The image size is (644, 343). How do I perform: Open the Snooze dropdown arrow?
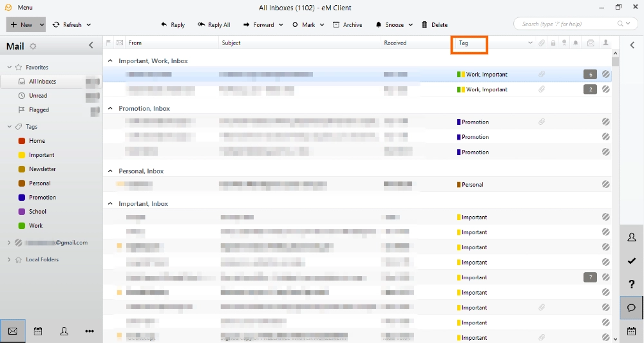pyautogui.click(x=411, y=24)
